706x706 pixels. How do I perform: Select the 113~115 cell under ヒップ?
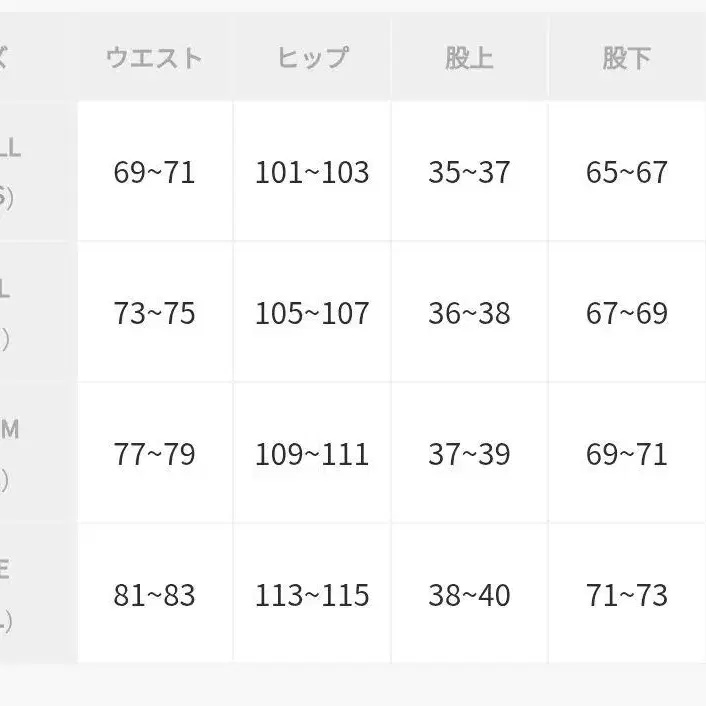pos(311,595)
